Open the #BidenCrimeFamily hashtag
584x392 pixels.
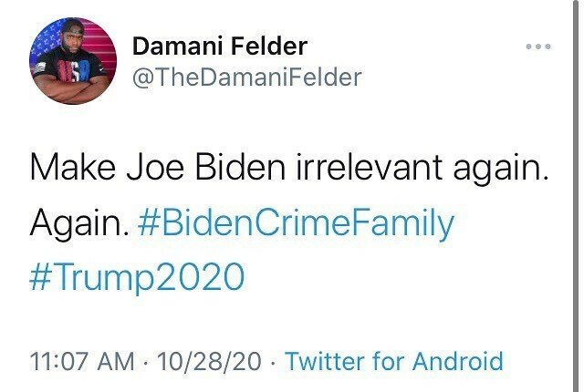click(298, 223)
